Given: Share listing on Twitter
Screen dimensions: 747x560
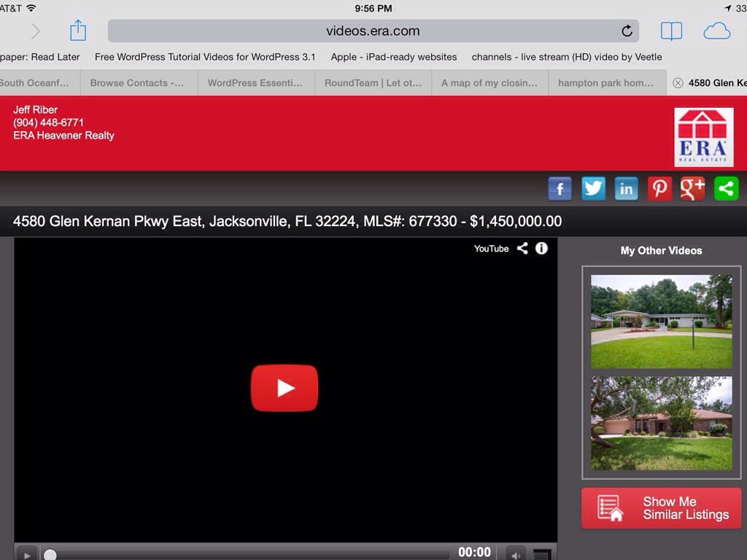Looking at the screenshot, I should pos(593,189).
